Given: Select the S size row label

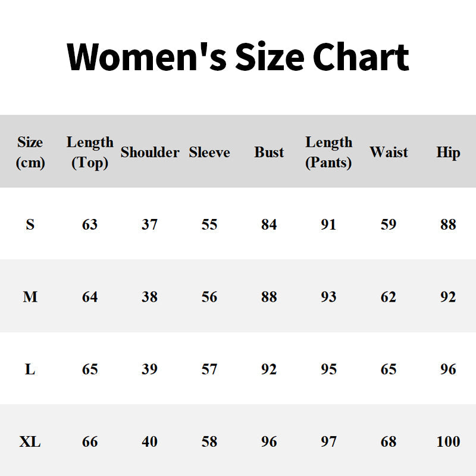Looking at the screenshot, I should [x=30, y=225].
